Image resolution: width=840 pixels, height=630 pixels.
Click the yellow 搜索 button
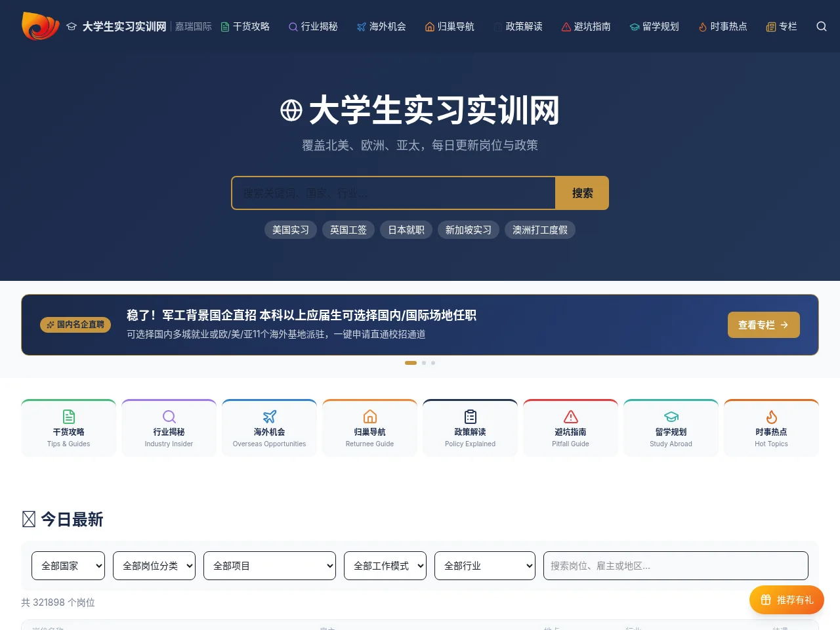point(582,193)
